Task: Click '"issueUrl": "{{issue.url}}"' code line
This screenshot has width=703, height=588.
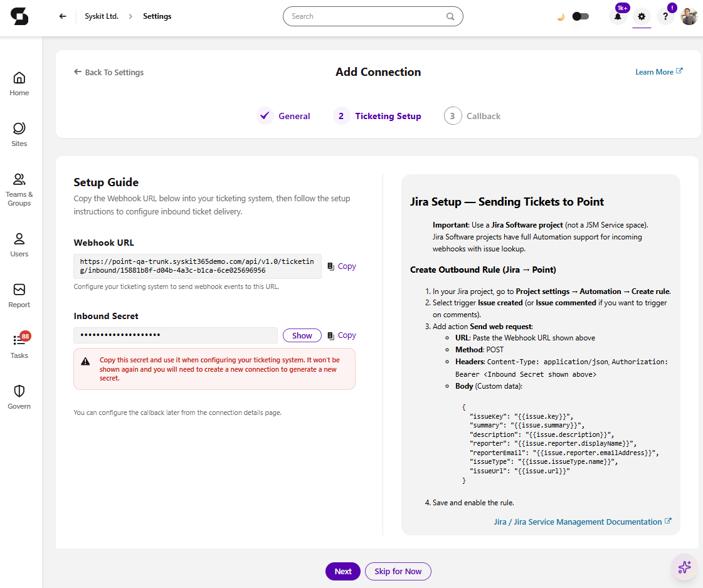Action: 520,471
